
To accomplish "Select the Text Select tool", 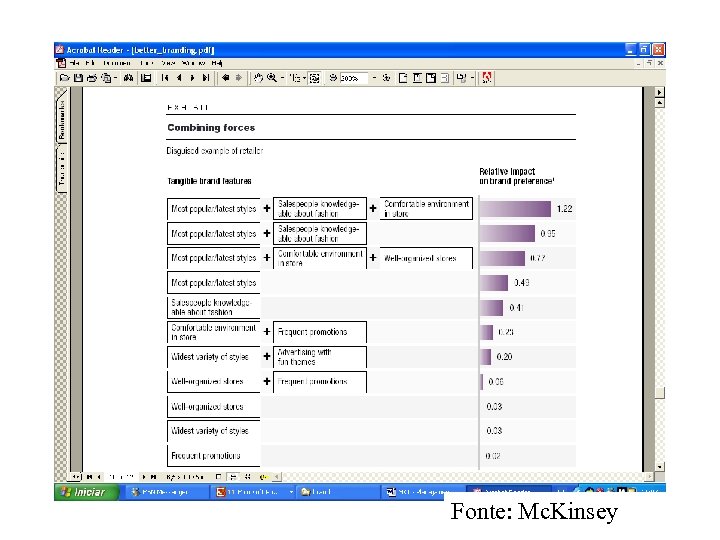I will [x=294, y=78].
